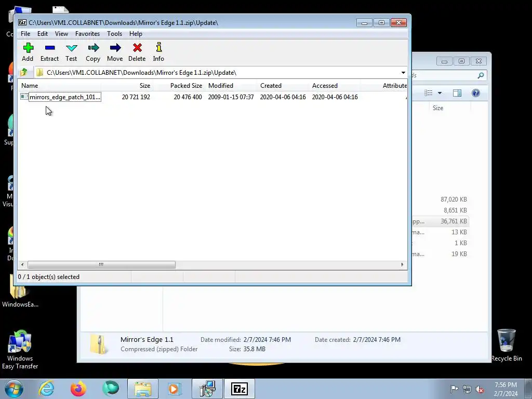Select the 19 KB file row in Explorer
532x399 pixels.
(441, 254)
